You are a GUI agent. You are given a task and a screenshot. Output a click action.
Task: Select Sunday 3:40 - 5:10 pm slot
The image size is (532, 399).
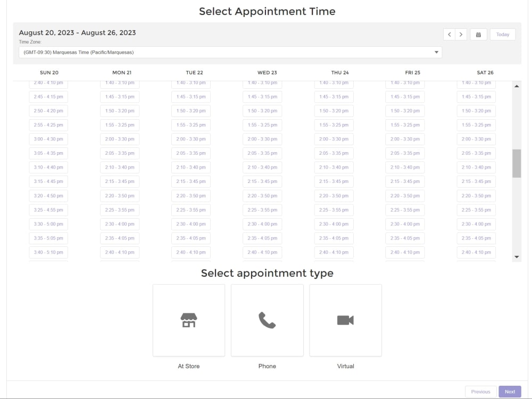pyautogui.click(x=48, y=252)
